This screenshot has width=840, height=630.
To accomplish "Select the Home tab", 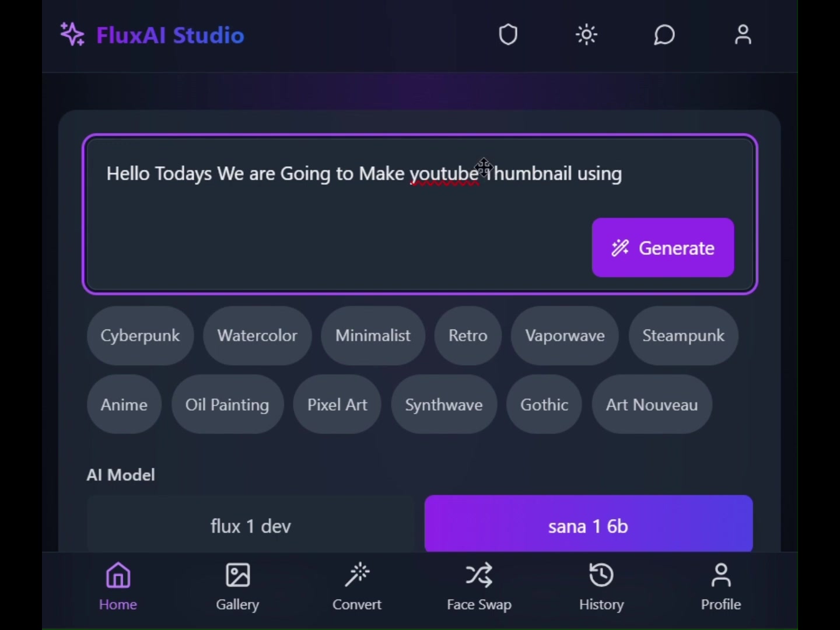I will point(118,587).
